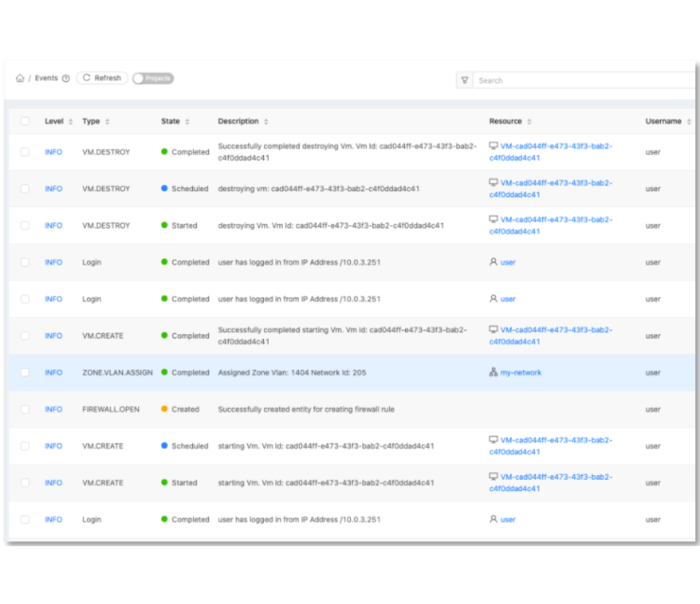Click the filter funnel icon beside search
This screenshot has width=700, height=604.
coord(464,80)
